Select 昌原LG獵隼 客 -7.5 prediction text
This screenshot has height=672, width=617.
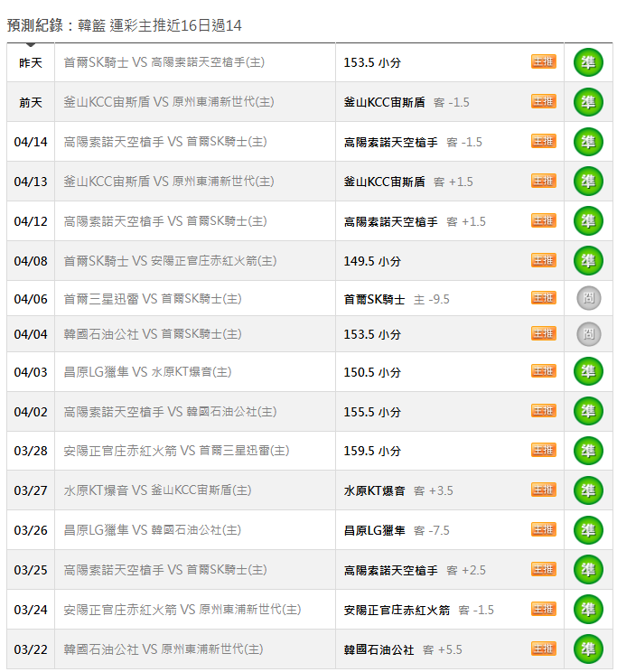point(397,530)
